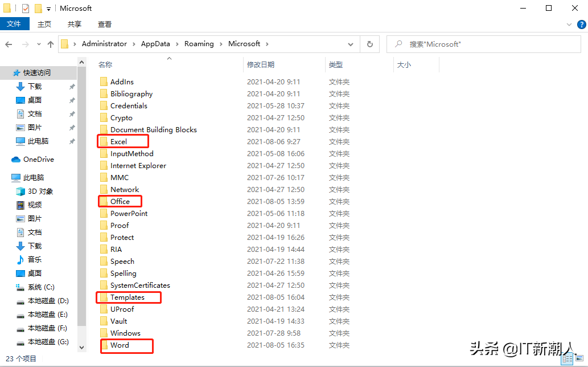The height and width of the screenshot is (367, 588).
Task: Click Administrator in the address path
Action: click(x=104, y=44)
